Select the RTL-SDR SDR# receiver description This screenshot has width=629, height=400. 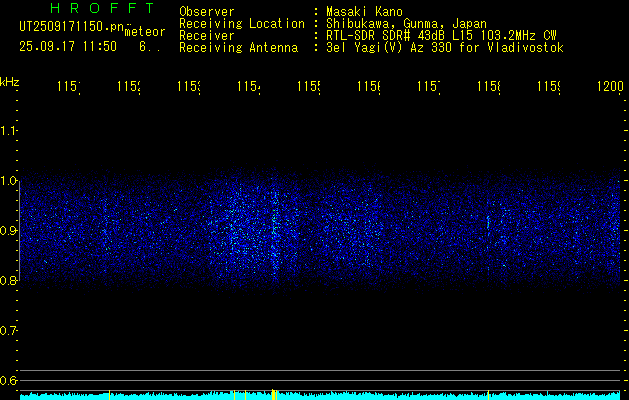[441, 36]
